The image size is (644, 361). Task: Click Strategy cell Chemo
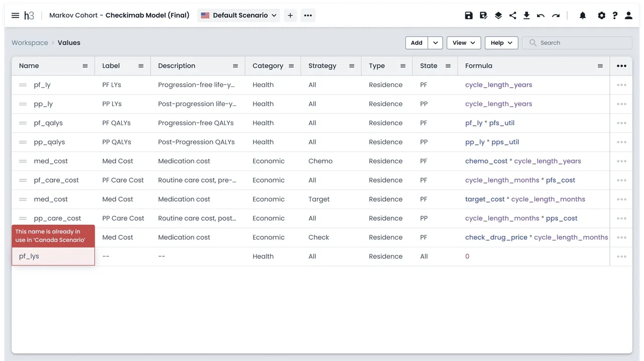[320, 161]
